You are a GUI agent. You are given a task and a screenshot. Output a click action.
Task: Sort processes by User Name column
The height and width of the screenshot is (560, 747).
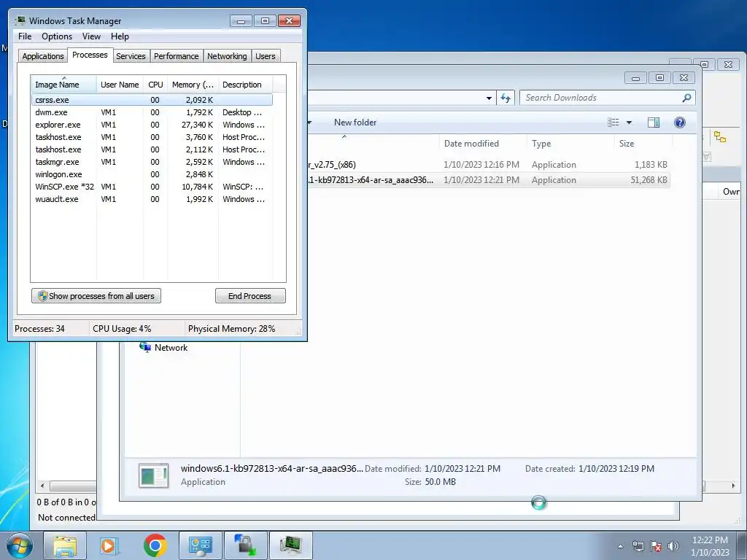(x=120, y=85)
